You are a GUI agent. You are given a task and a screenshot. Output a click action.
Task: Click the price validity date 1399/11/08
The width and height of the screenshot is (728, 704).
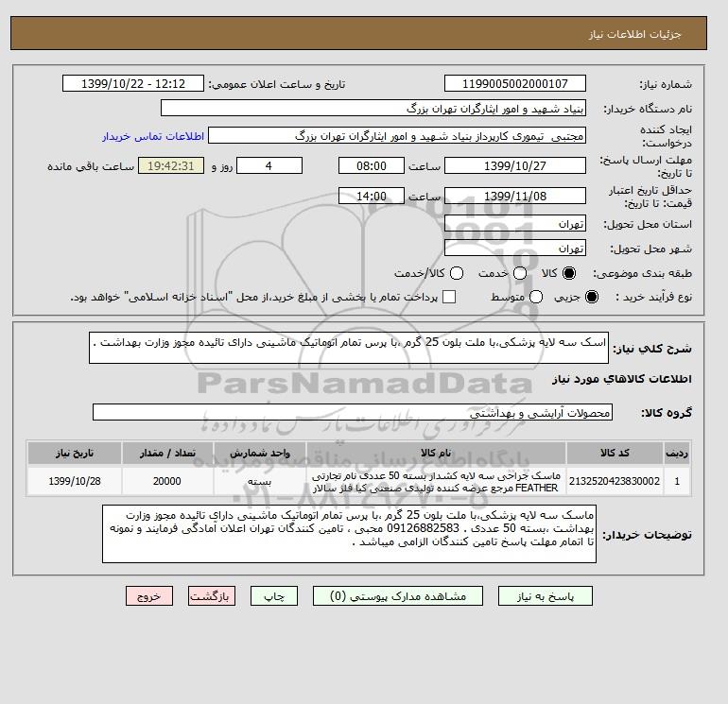515,196
